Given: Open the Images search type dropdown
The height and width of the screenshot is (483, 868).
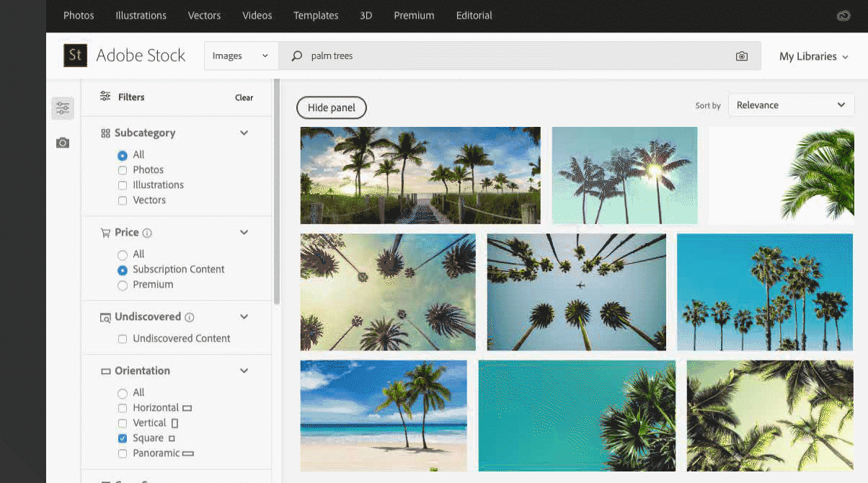Looking at the screenshot, I should coord(241,56).
